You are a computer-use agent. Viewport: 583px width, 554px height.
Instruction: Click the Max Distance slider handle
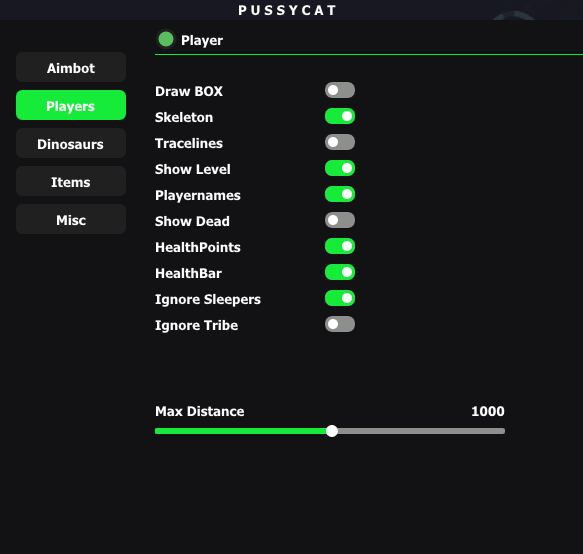[332, 431]
